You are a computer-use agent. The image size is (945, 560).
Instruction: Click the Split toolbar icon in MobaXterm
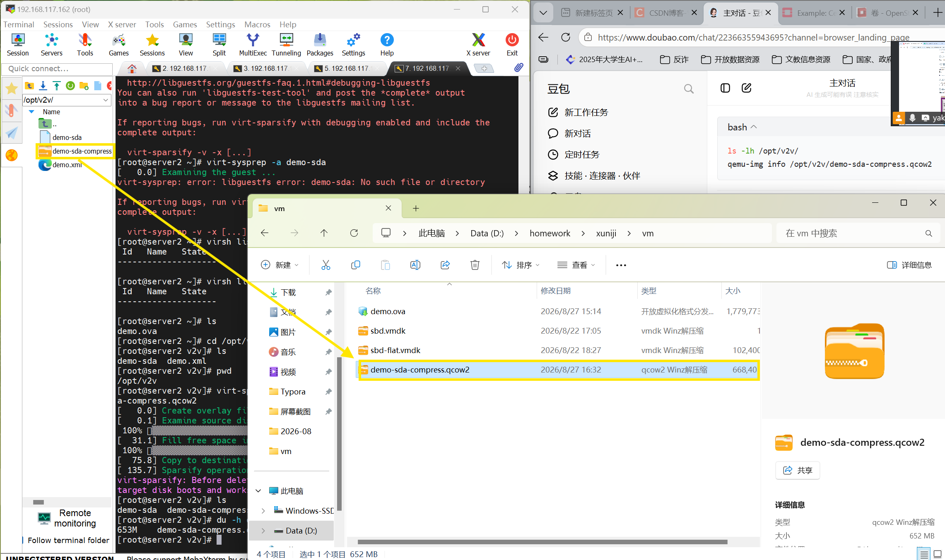pos(219,45)
